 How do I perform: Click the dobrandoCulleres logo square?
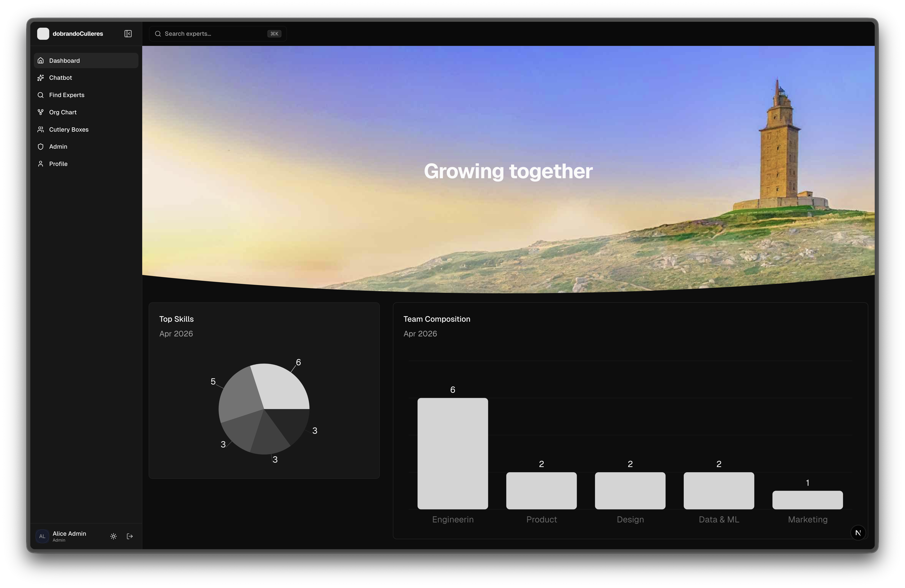pos(43,34)
